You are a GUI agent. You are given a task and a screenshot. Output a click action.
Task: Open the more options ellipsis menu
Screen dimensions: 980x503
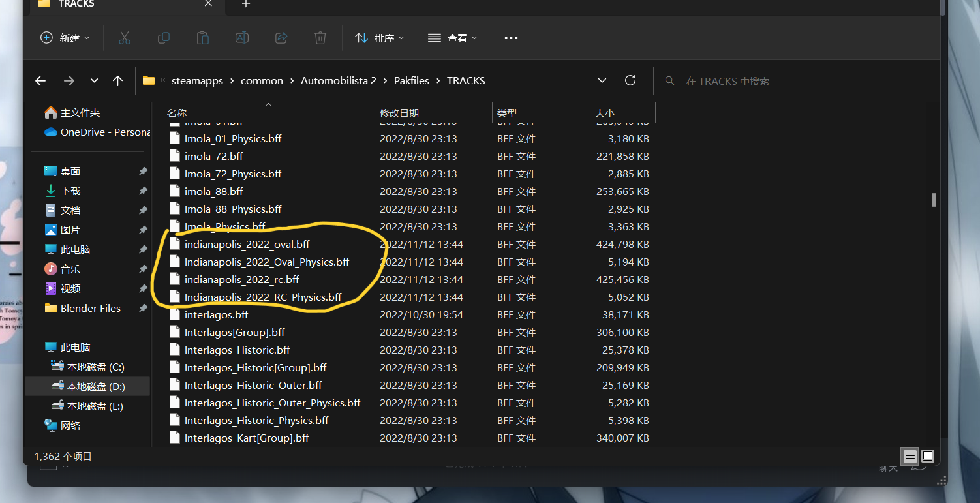click(511, 38)
